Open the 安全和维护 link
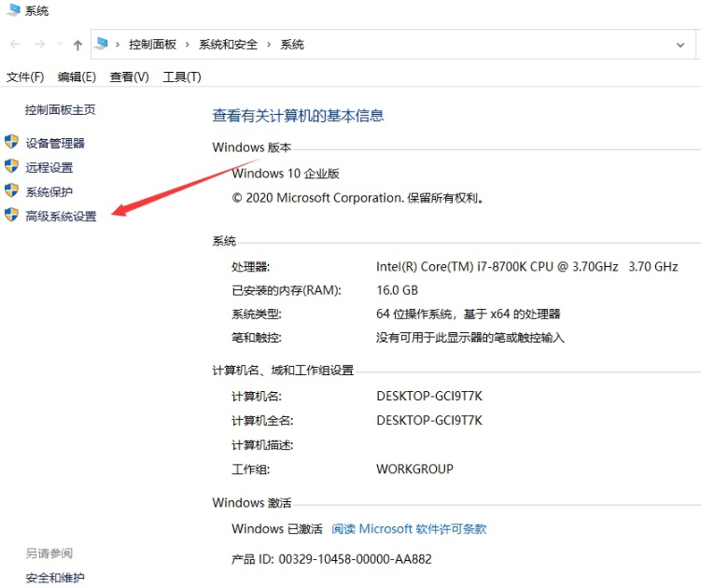701x588 pixels. coord(55,578)
